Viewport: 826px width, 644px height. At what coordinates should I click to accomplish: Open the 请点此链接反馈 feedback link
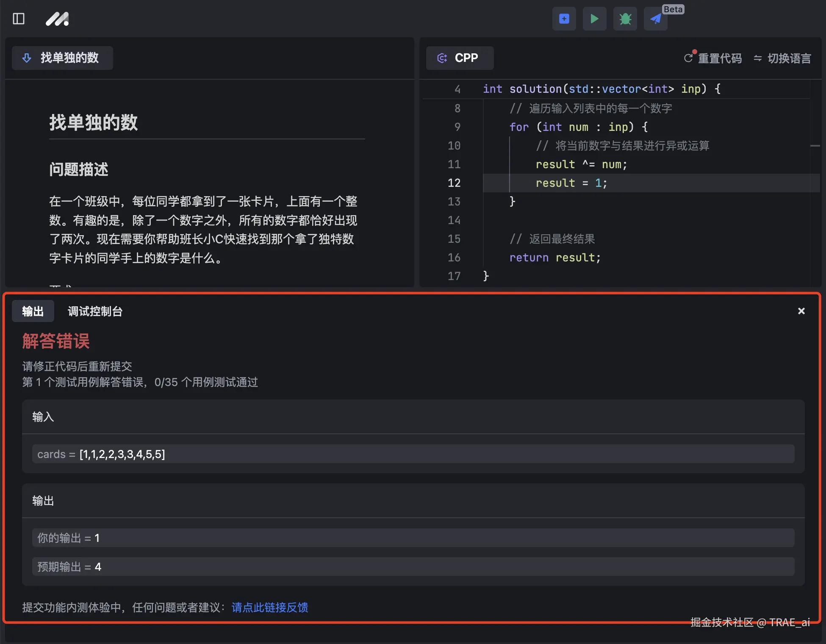coord(270,607)
